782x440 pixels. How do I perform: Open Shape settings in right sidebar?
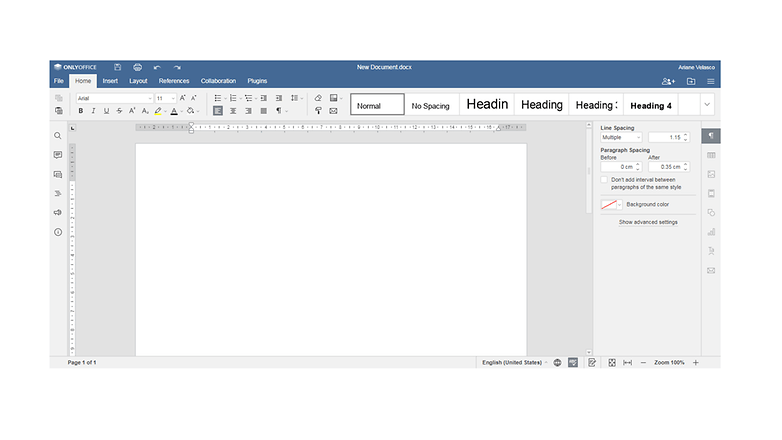tap(711, 213)
